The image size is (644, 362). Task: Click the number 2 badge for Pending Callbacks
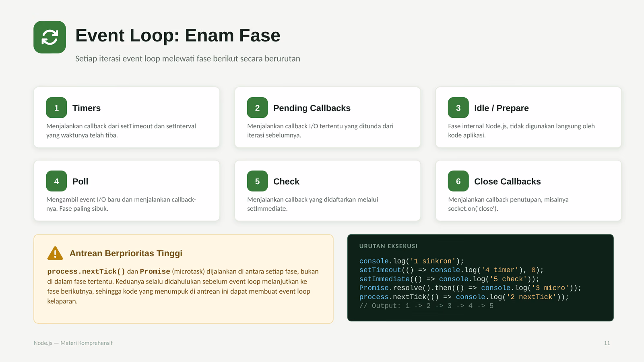[257, 108]
